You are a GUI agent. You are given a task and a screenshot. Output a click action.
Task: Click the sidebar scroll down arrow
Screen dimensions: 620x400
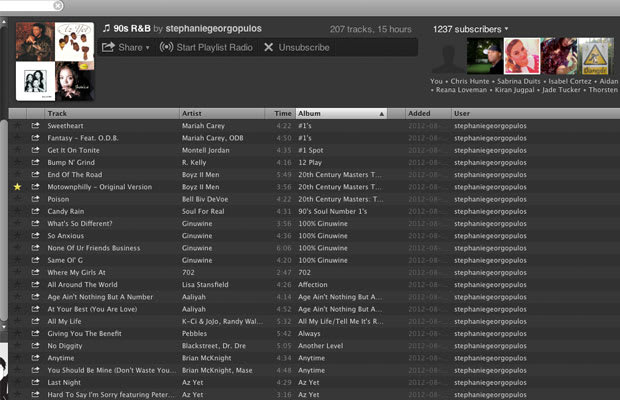click(x=3, y=327)
